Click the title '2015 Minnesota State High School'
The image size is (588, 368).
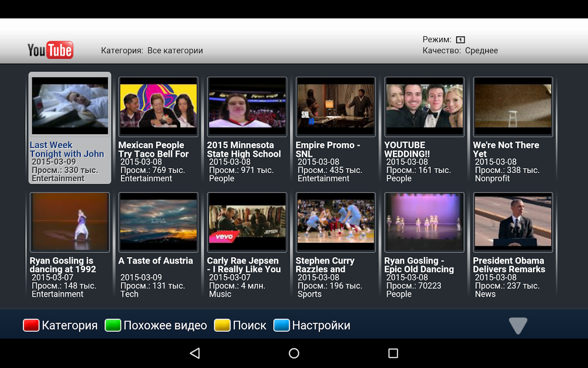(x=244, y=149)
